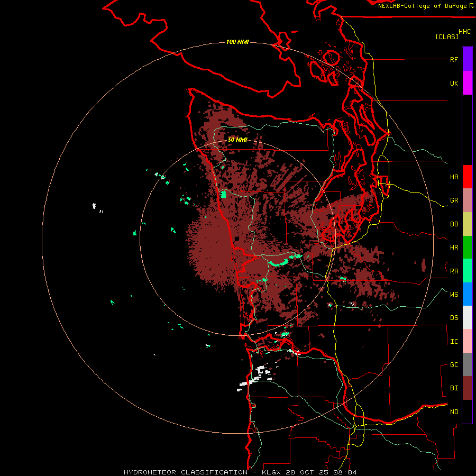
Task: Click the WS legend label
Action: (454, 295)
